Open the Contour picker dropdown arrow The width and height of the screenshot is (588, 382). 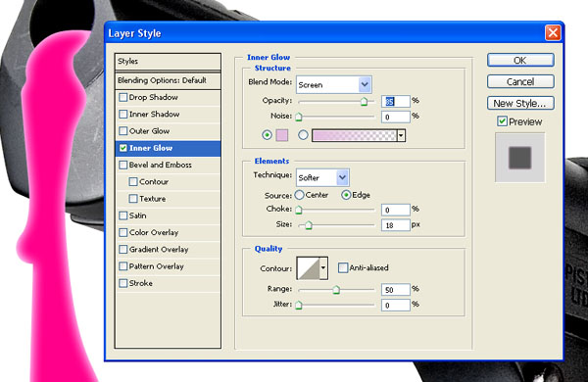[323, 268]
